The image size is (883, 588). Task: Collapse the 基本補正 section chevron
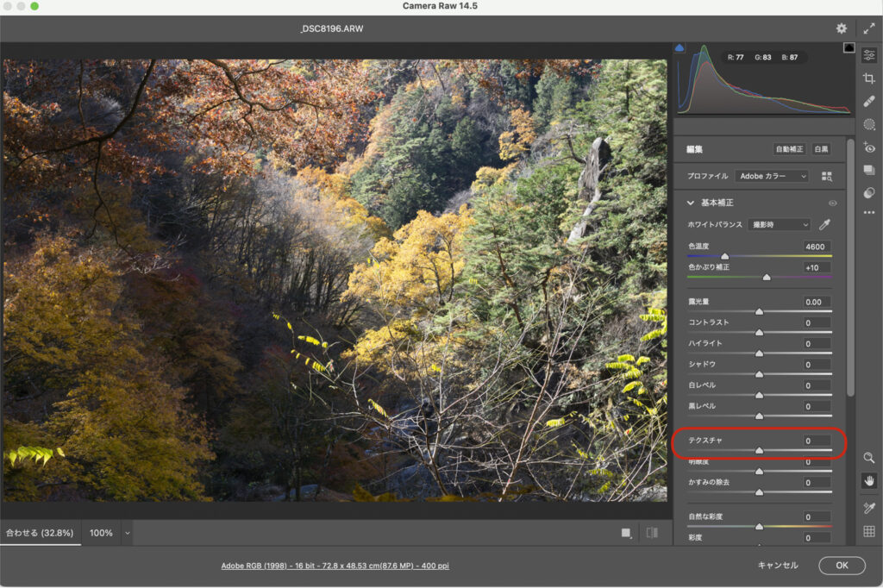click(691, 203)
